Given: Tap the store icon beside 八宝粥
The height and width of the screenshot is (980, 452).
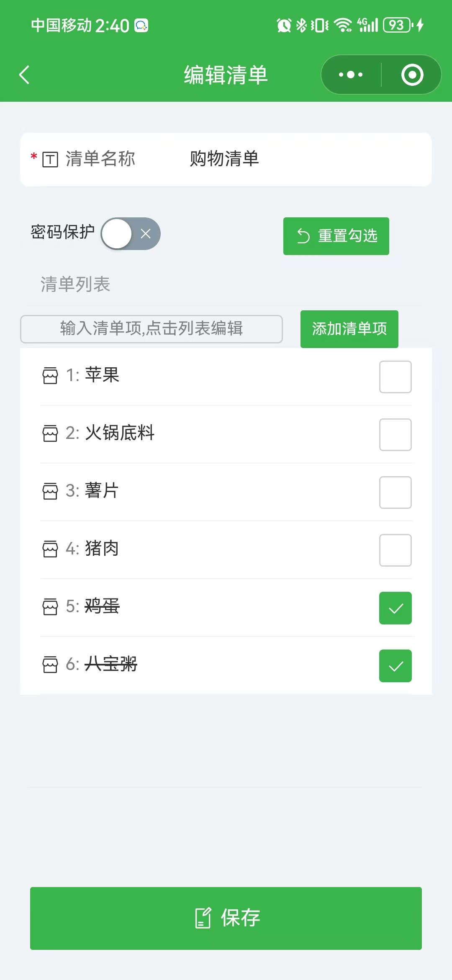Looking at the screenshot, I should [50, 665].
